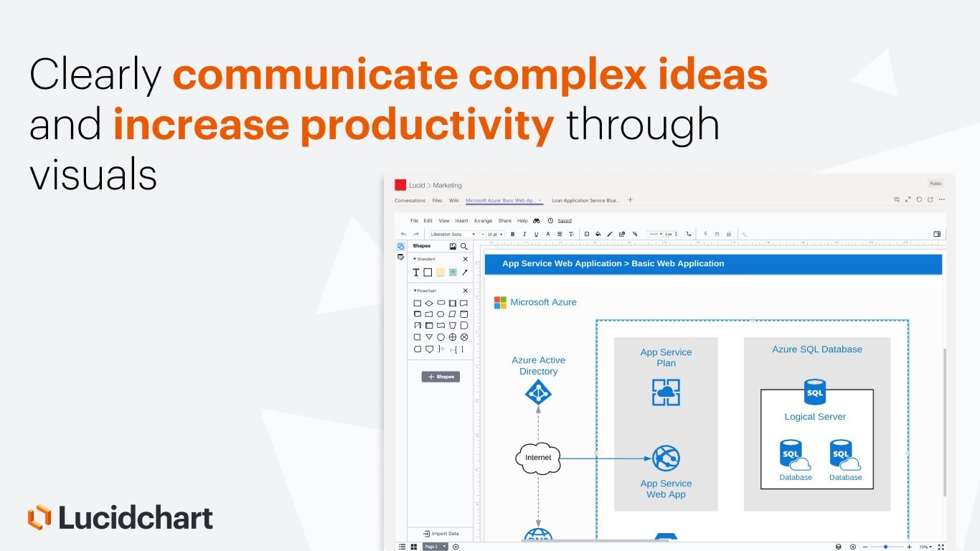
Task: Toggle the right dock panel icon
Action: pos(937,234)
